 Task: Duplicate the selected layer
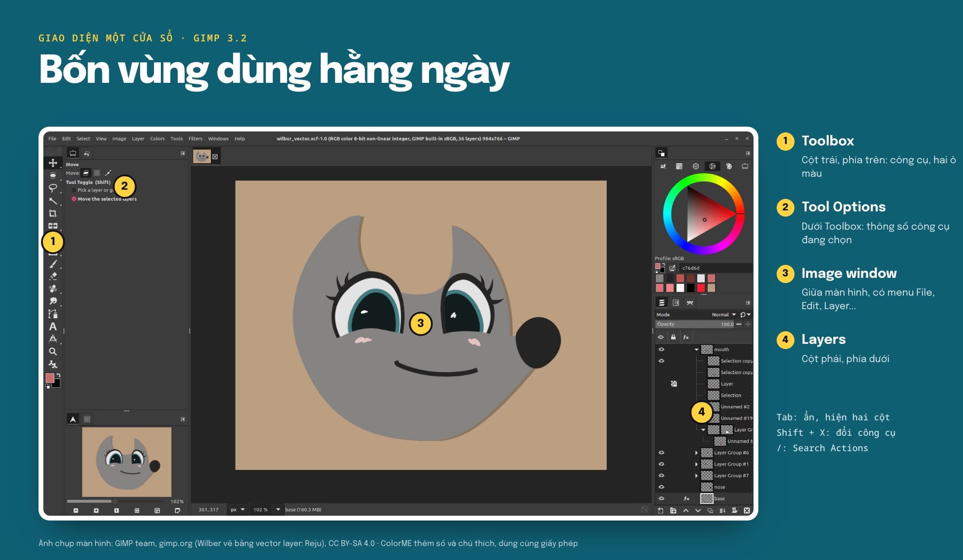coord(710,510)
